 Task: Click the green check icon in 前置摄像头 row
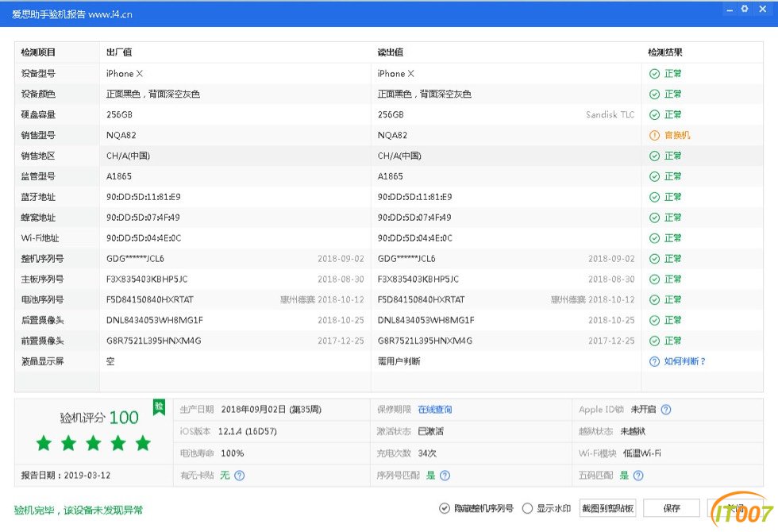(654, 341)
